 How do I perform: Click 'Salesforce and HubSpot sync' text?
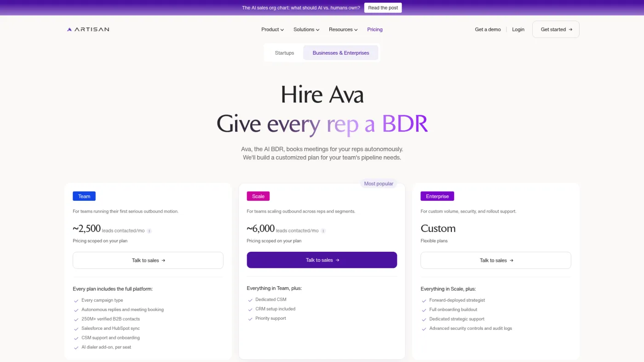110,328
